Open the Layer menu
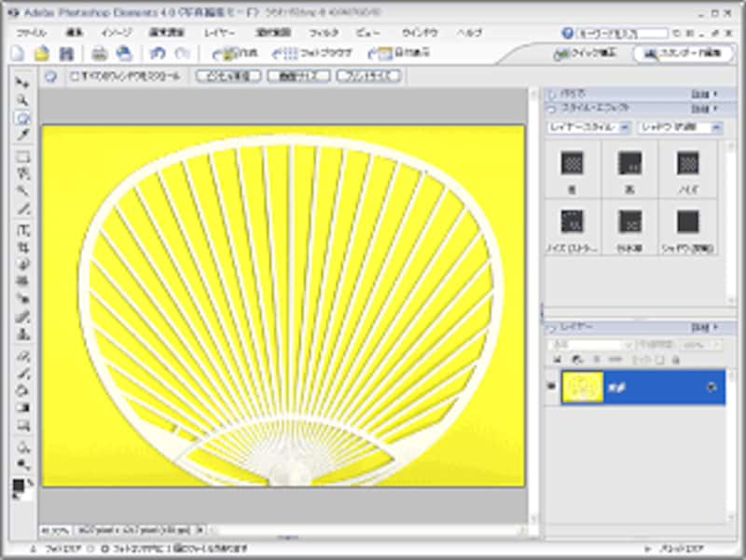746x560 pixels. tap(220, 32)
